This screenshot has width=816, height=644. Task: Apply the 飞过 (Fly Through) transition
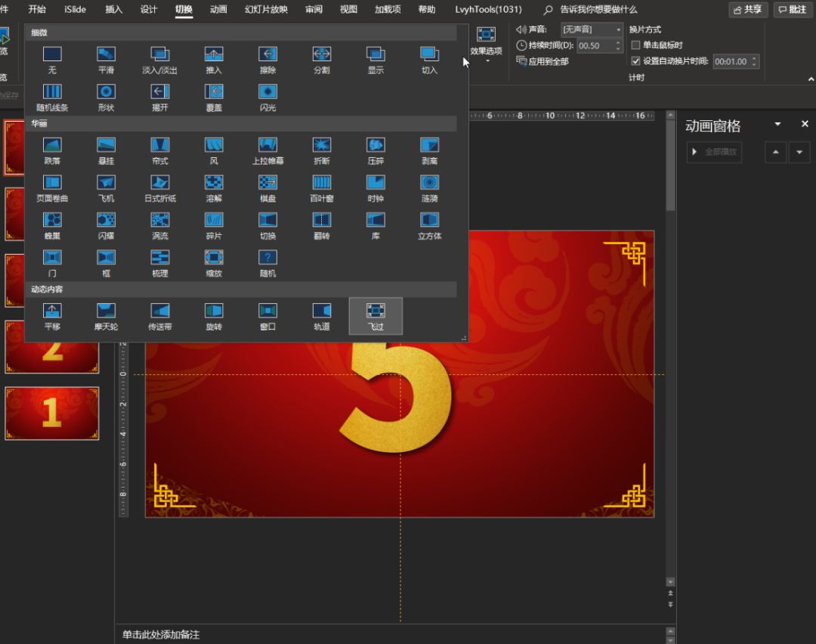376,317
